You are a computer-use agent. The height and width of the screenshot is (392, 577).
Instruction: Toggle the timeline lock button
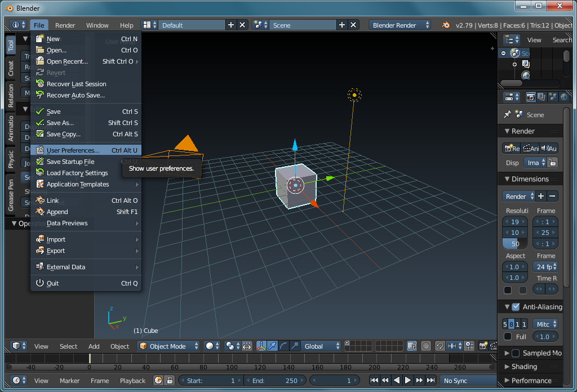coord(170,381)
